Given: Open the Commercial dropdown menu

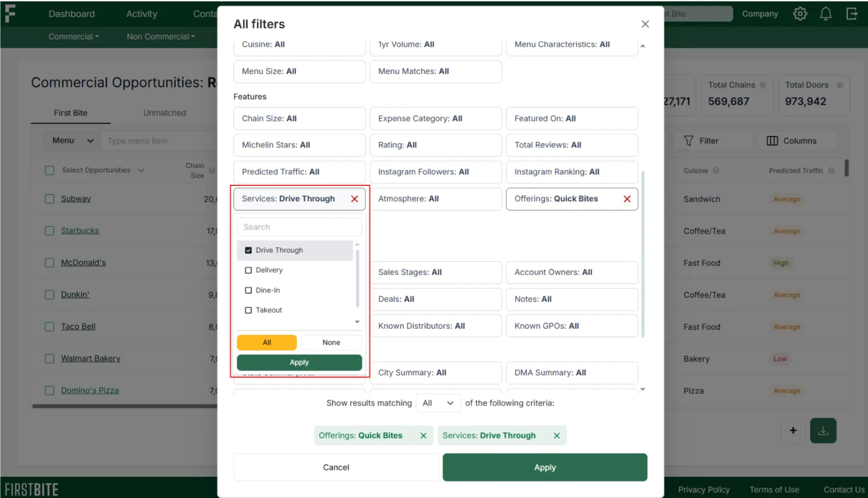Looking at the screenshot, I should 73,37.
